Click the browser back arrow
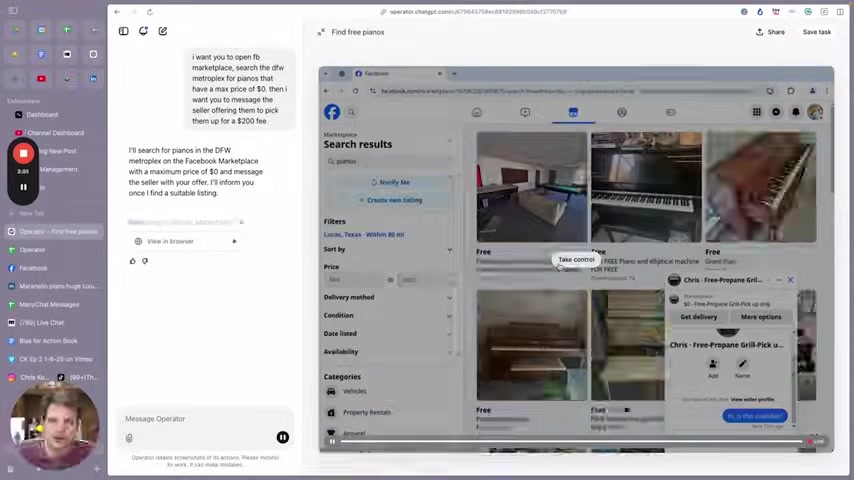Image resolution: width=854 pixels, height=480 pixels. pos(117,11)
